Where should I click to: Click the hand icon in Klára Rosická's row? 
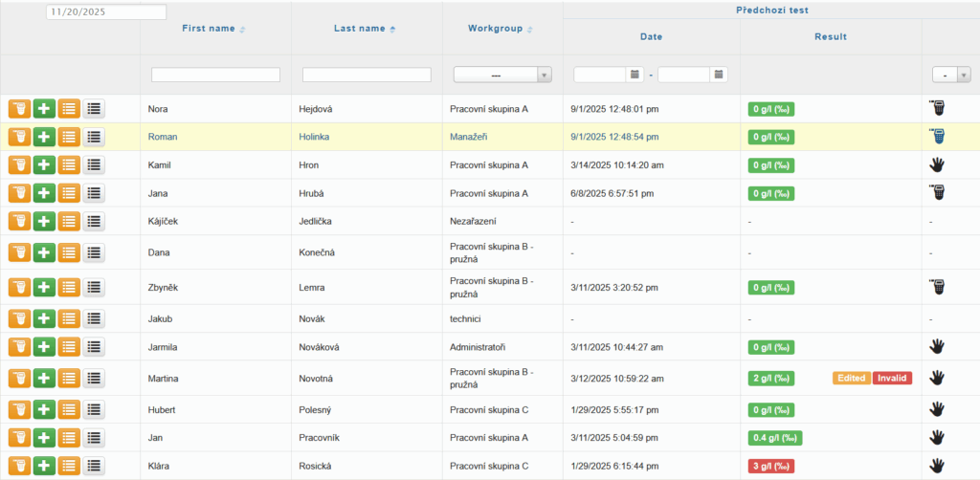pyautogui.click(x=938, y=466)
